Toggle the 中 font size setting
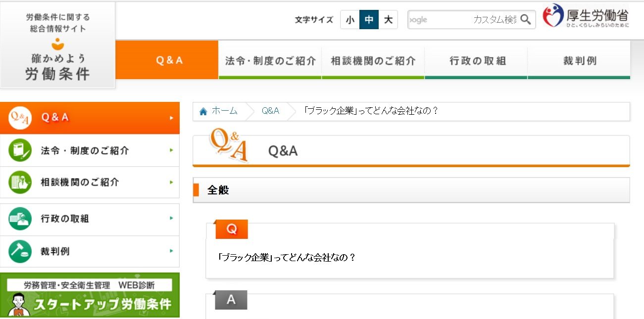Viewport: 644px width, 319px height. [x=369, y=20]
